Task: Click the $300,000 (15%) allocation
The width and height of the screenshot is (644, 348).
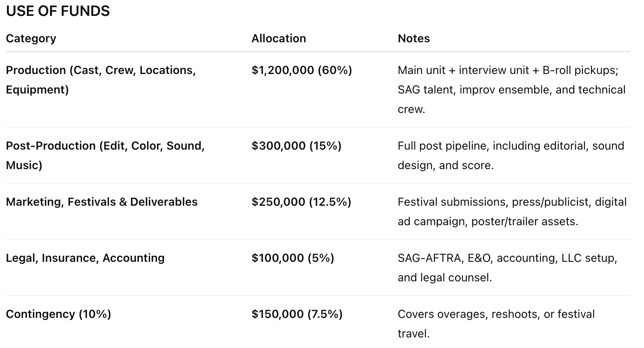Action: [296, 146]
